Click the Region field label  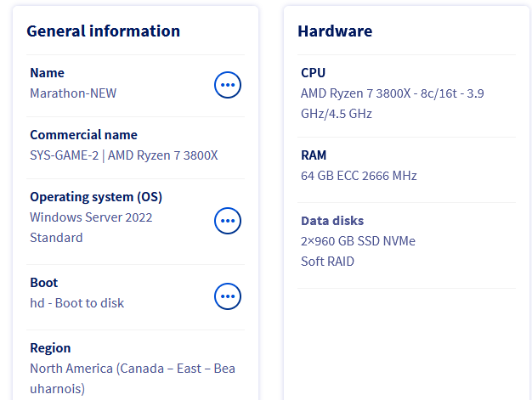tap(50, 348)
